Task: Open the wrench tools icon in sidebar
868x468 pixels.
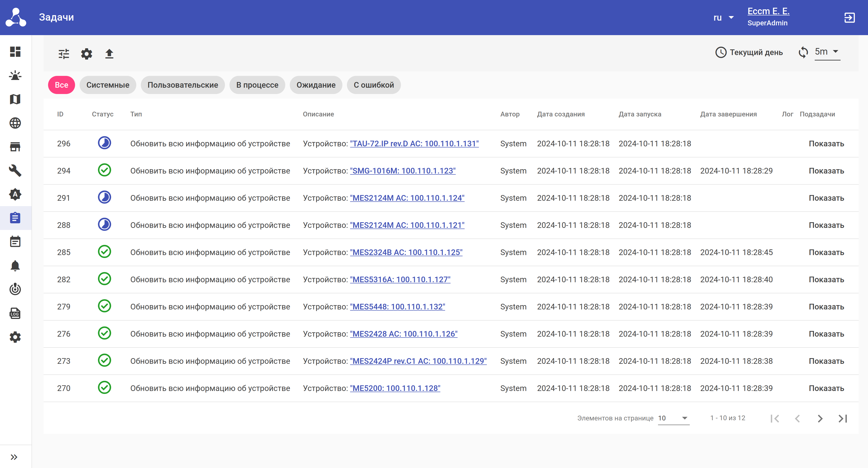Action: [15, 170]
